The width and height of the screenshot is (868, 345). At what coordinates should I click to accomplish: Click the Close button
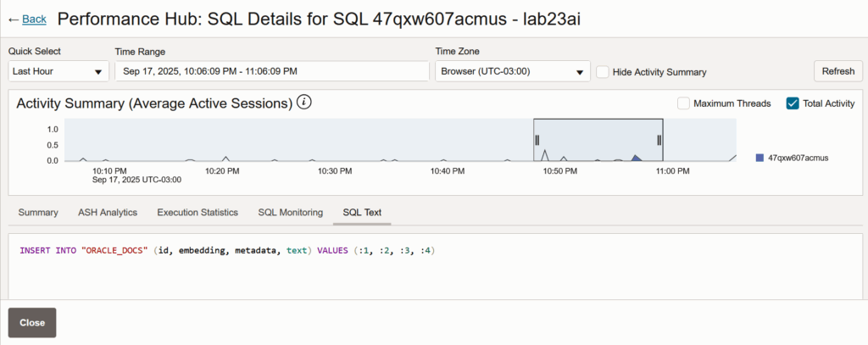point(32,323)
